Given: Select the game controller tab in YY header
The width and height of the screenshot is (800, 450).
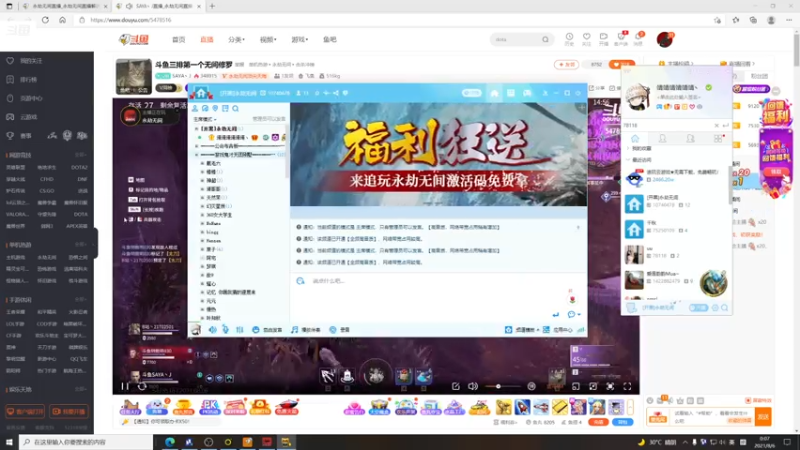Looking at the screenshot, I should 527,93.
